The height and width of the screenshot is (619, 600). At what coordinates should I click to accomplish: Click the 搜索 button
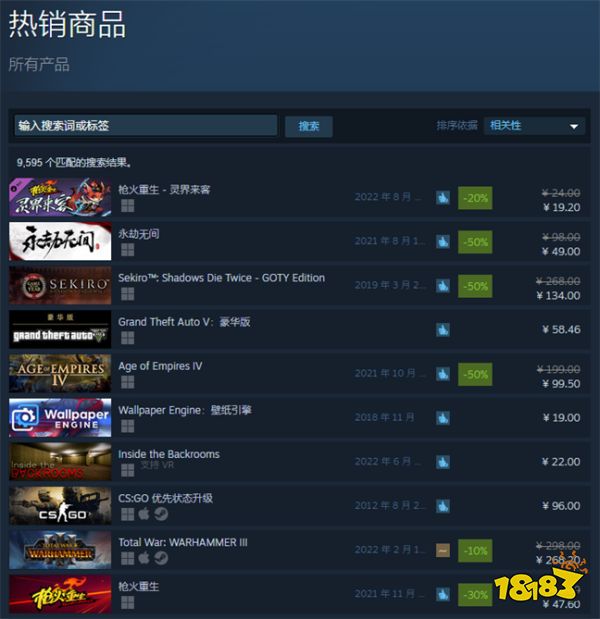pos(309,127)
